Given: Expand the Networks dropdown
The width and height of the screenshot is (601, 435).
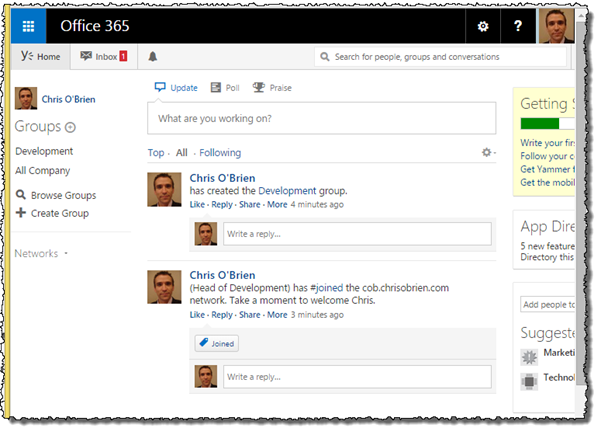Looking at the screenshot, I should 41,253.
